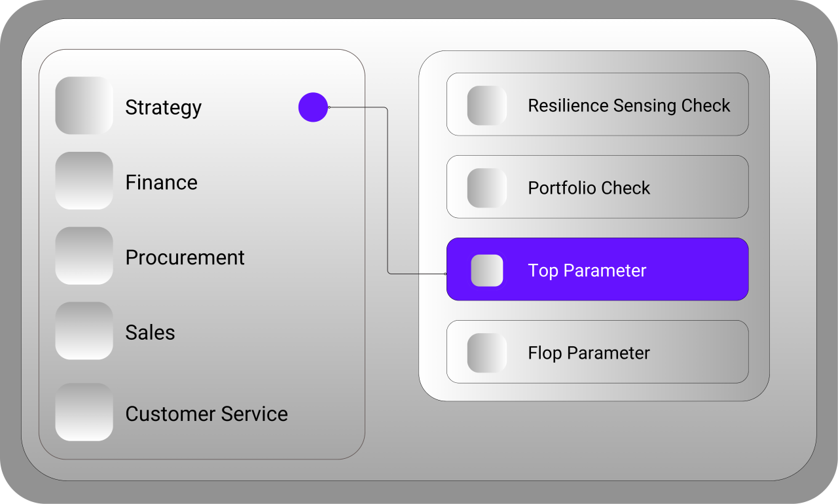Image resolution: width=838 pixels, height=504 pixels.
Task: Toggle the purple dot beside Strategy
Action: 313,107
